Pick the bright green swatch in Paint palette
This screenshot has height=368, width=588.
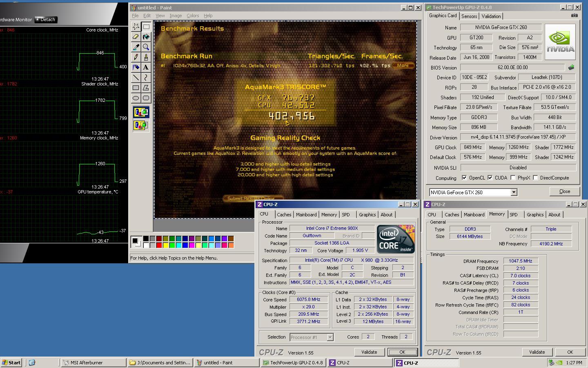pyautogui.click(x=172, y=245)
